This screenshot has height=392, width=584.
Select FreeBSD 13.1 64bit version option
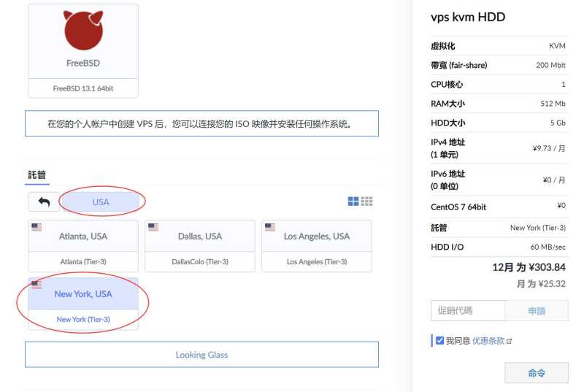click(x=82, y=88)
